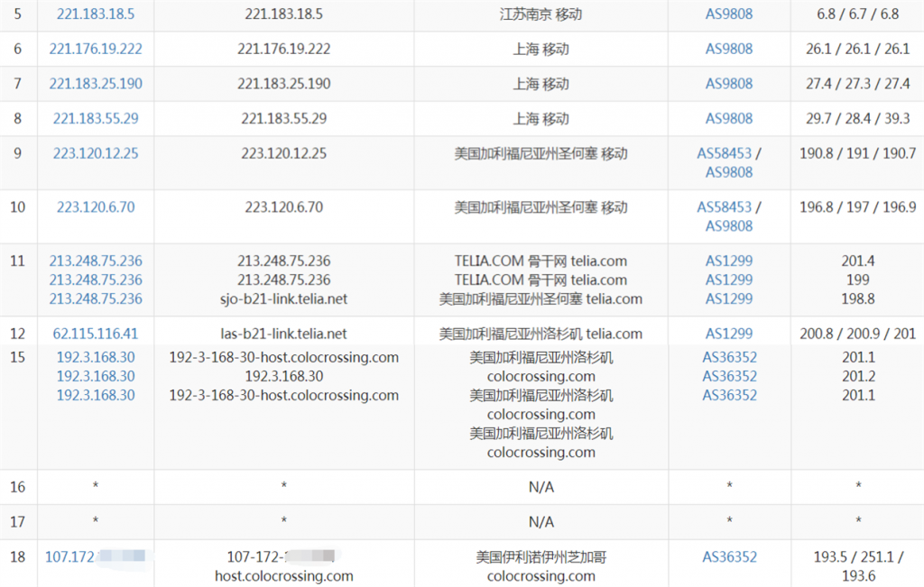The image size is (924, 587).
Task: Open the 221.183.25.190 address link
Action: [95, 83]
